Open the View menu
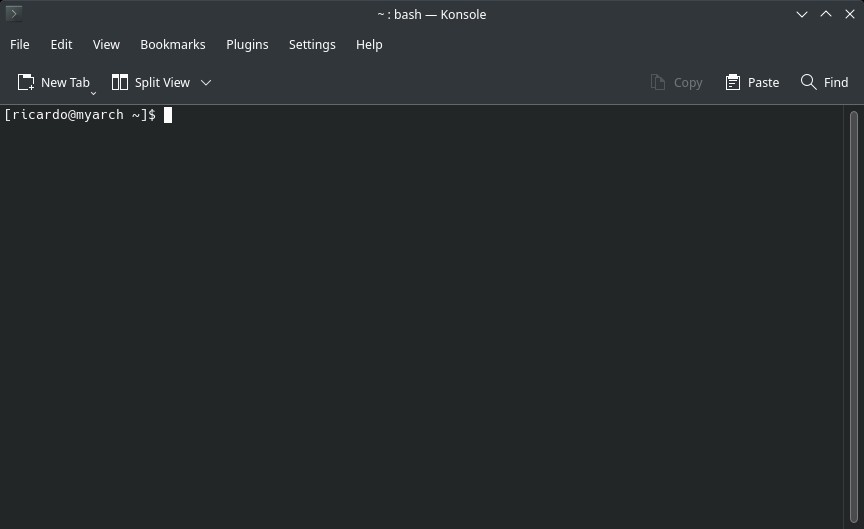The image size is (864, 529). tap(106, 45)
